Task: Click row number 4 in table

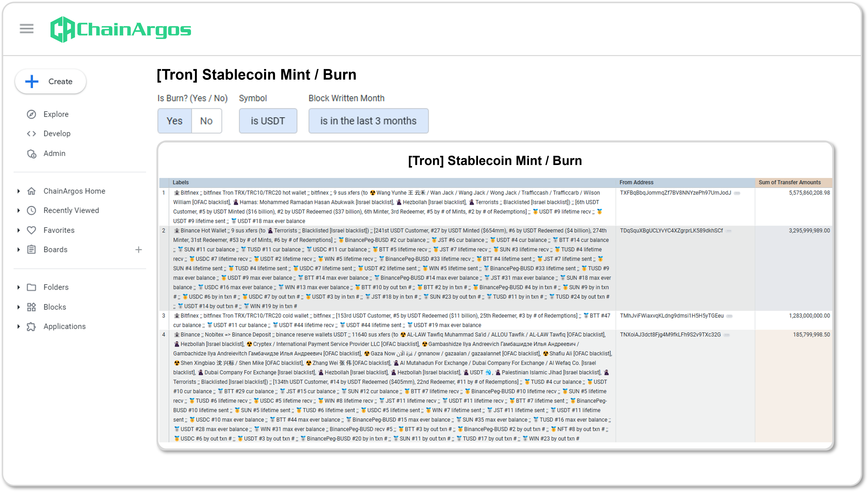Action: coord(164,335)
